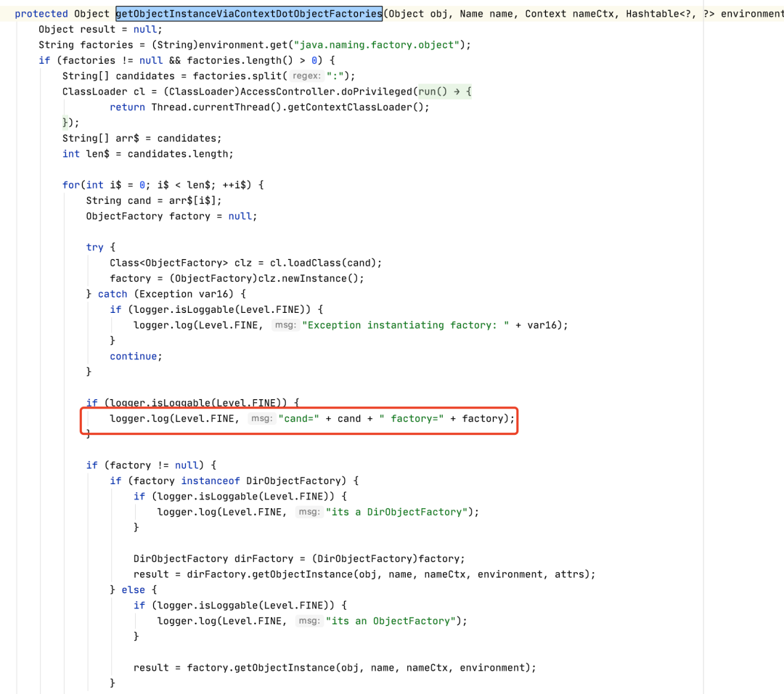Click the 'else' keyword
This screenshot has height=694, width=784.
(x=133, y=589)
